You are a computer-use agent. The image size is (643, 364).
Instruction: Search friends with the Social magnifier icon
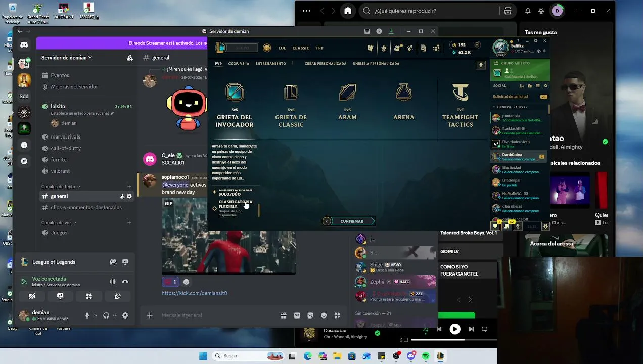[545, 86]
